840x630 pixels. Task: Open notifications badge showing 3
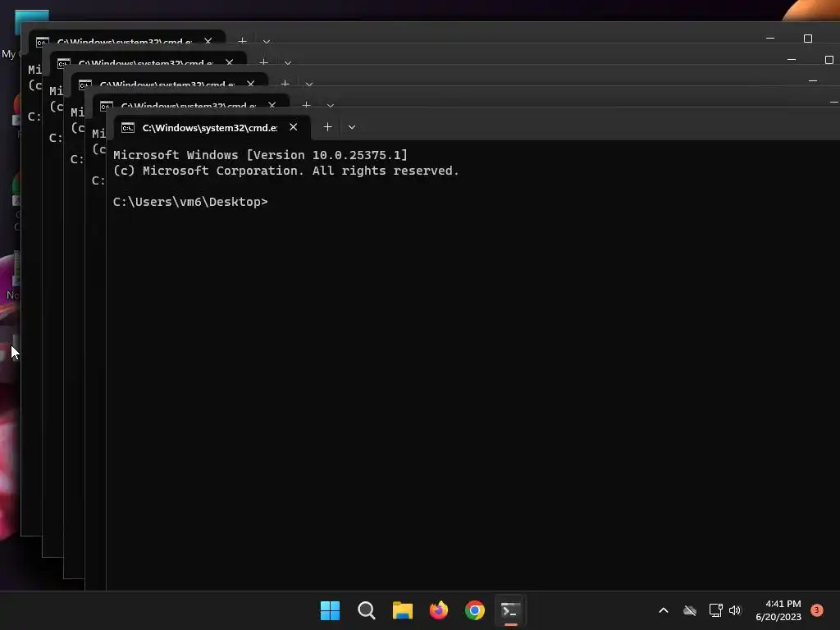pos(817,609)
